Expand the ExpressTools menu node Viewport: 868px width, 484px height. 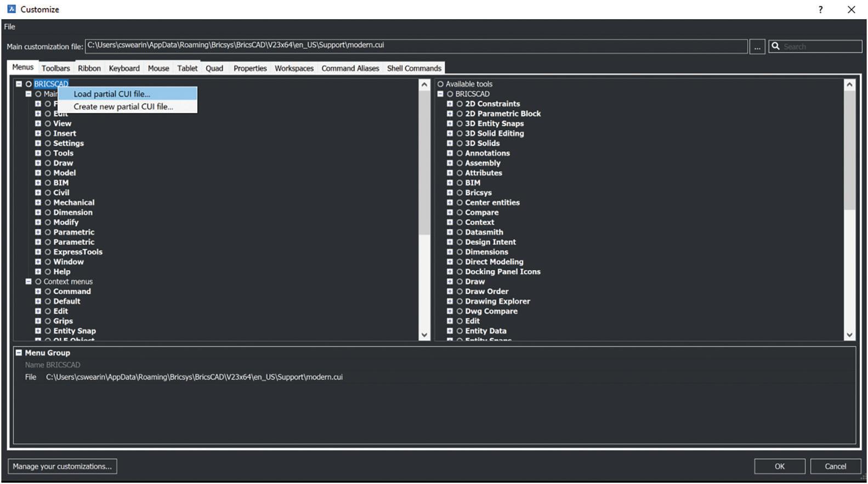[x=38, y=252]
